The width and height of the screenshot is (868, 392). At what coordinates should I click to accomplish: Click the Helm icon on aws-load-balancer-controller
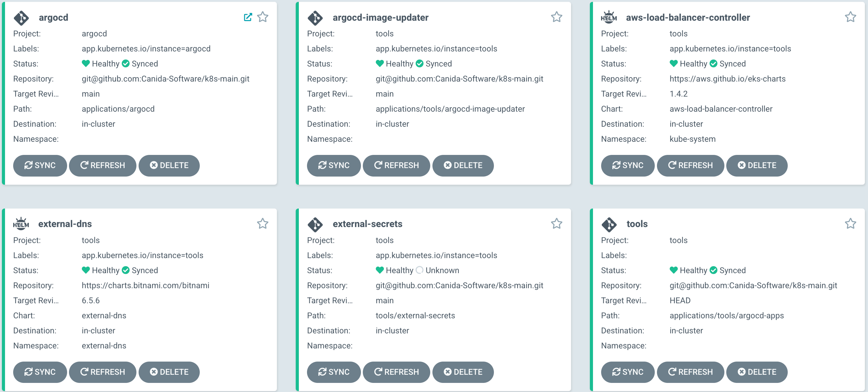(x=609, y=17)
